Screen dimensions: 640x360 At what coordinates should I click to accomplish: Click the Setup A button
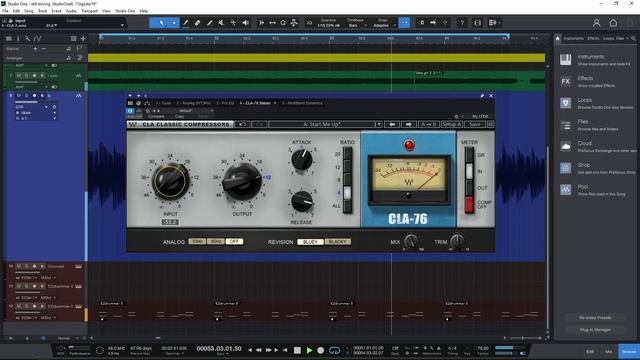point(451,124)
